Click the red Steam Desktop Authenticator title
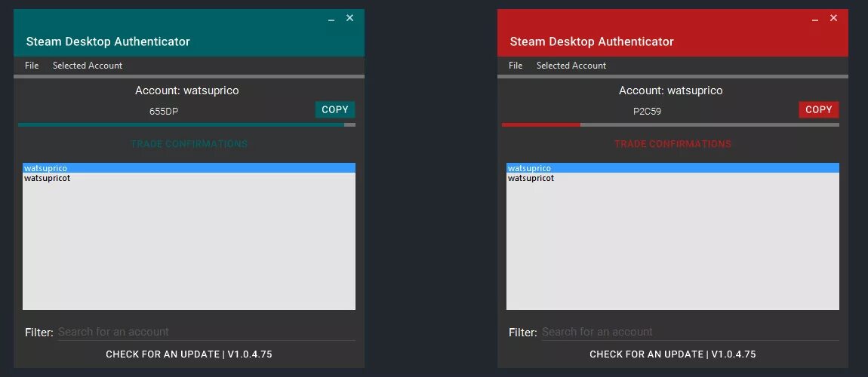The image size is (868, 377). tap(592, 41)
